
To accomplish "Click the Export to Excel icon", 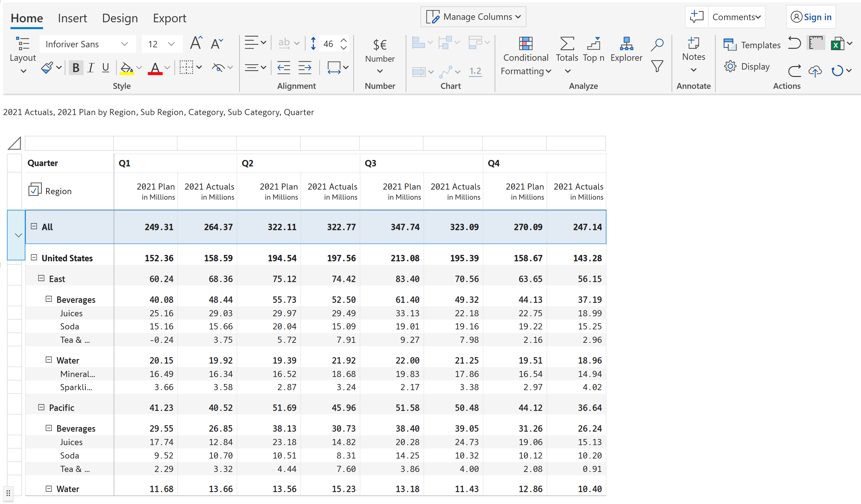I will [x=837, y=44].
